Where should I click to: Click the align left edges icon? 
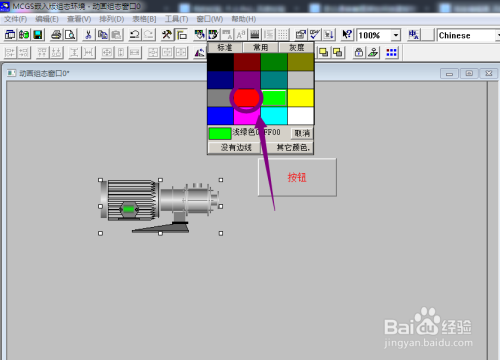(10, 52)
